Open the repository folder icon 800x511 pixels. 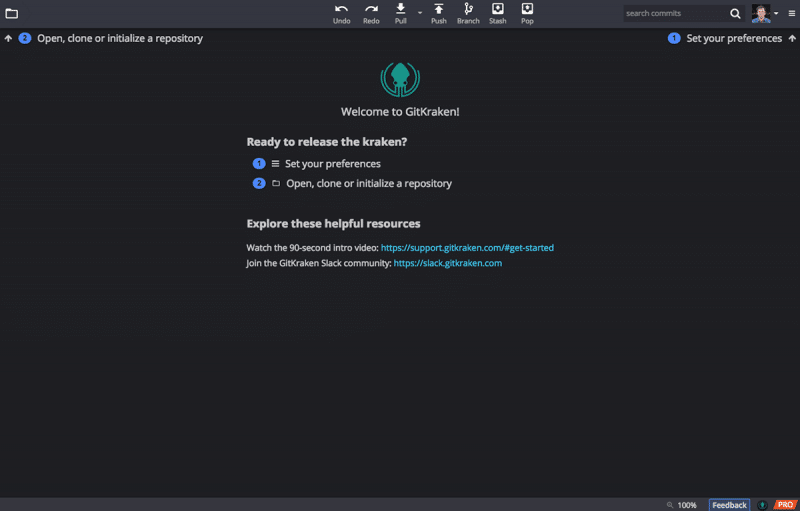click(11, 14)
